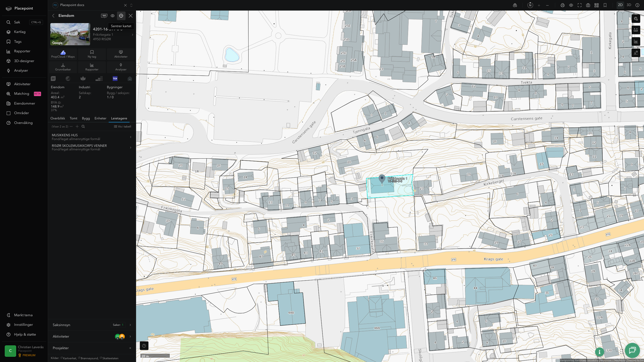Collapse tenant list with minus icon
Image resolution: width=644 pixels, height=362 pixels.
point(71,126)
